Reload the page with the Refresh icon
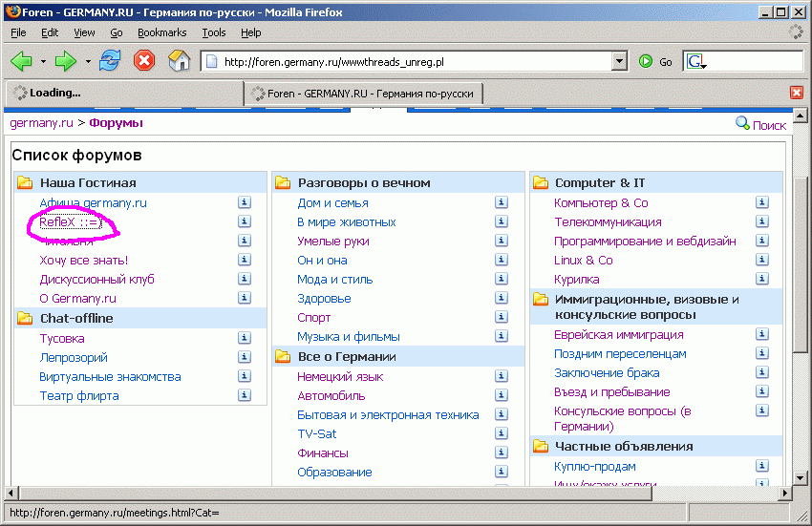The height and width of the screenshot is (526, 812). click(x=110, y=61)
